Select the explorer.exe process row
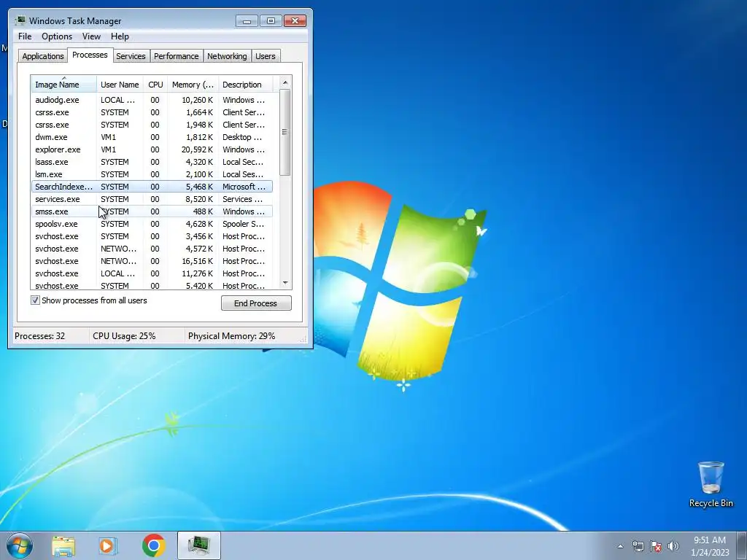Image resolution: width=747 pixels, height=560 pixels. (152, 149)
